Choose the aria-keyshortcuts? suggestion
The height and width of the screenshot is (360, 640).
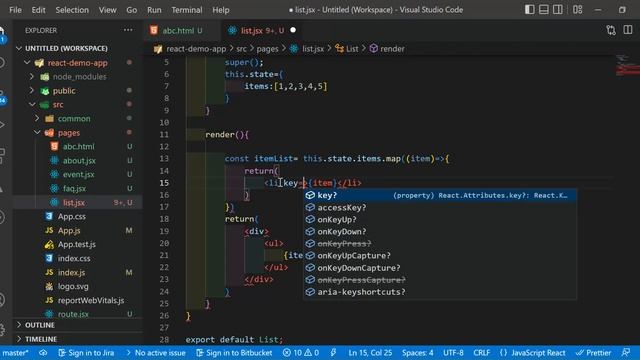(x=440, y=292)
